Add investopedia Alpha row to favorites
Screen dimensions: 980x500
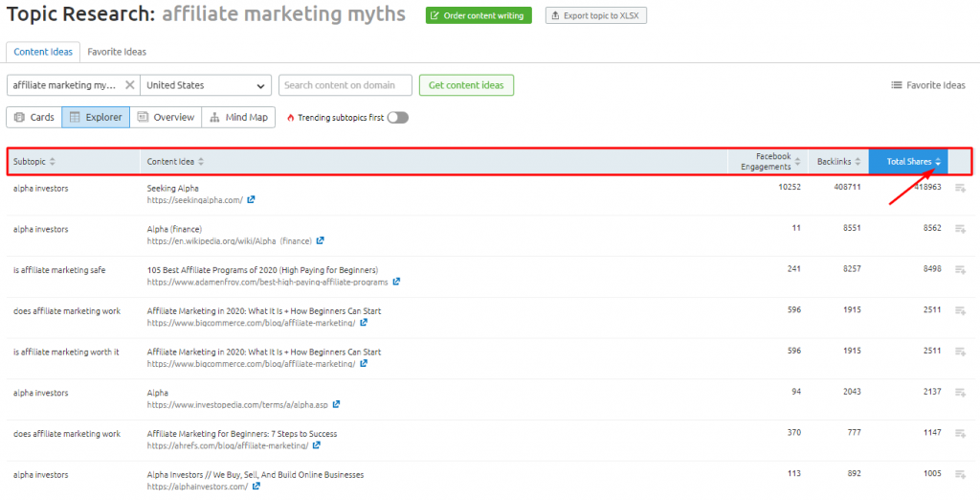[961, 393]
